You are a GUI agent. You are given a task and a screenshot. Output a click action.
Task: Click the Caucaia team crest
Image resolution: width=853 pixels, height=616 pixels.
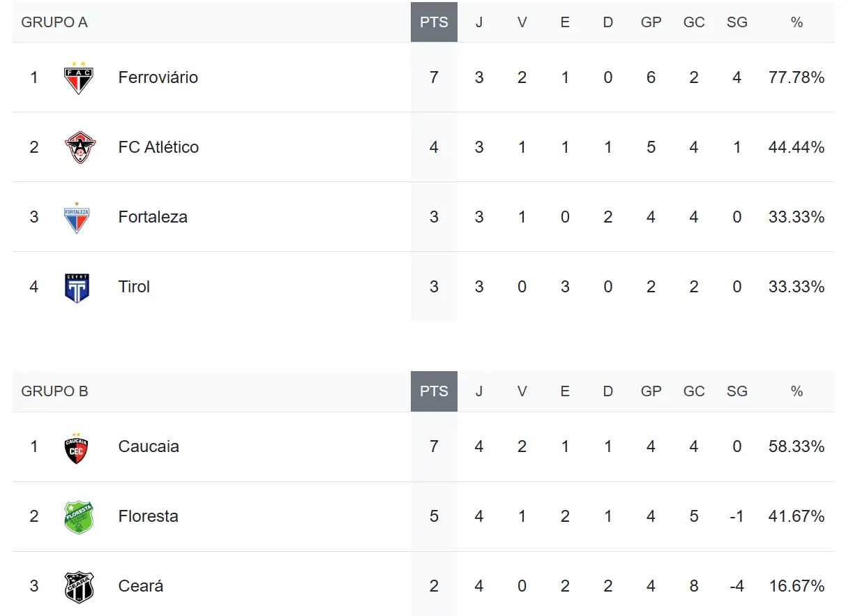(x=76, y=447)
